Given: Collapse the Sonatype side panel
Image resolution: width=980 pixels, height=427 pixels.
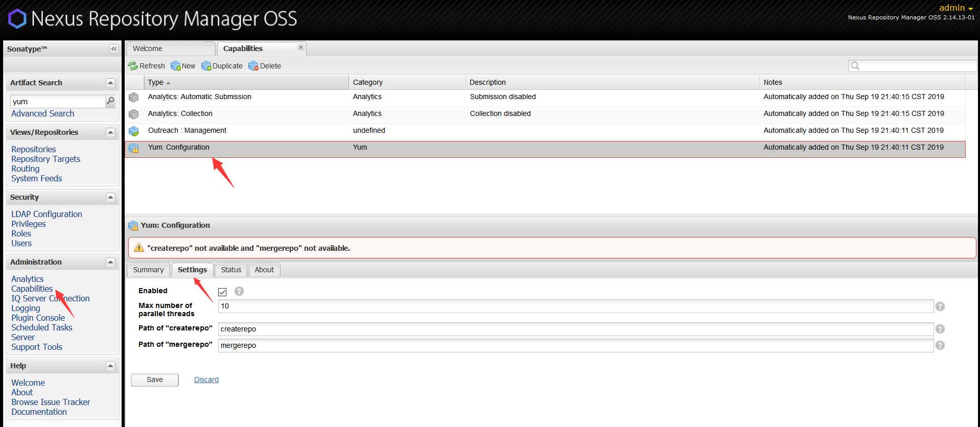Looking at the screenshot, I should point(114,49).
